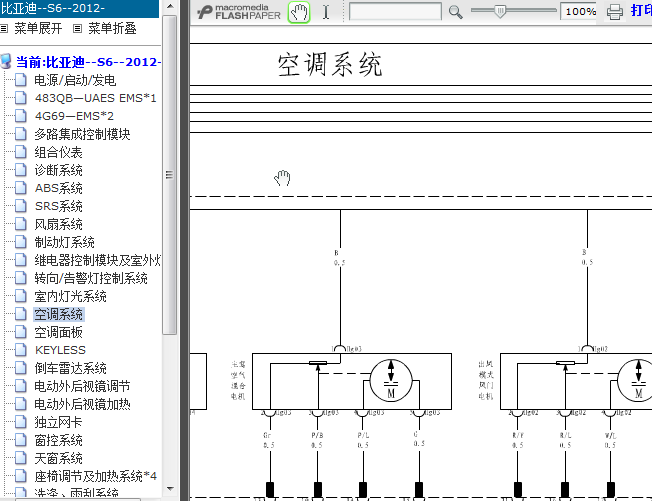The height and width of the screenshot is (501, 652).
Task: Click the 菜单折叠 collapse-all icon
Action: 77,28
